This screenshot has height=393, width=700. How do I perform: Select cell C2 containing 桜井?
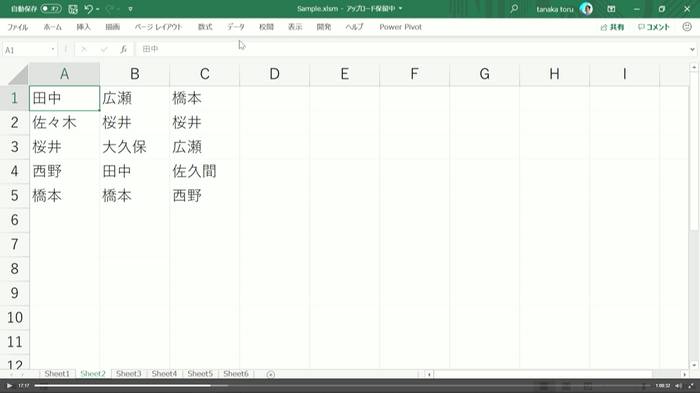(204, 122)
